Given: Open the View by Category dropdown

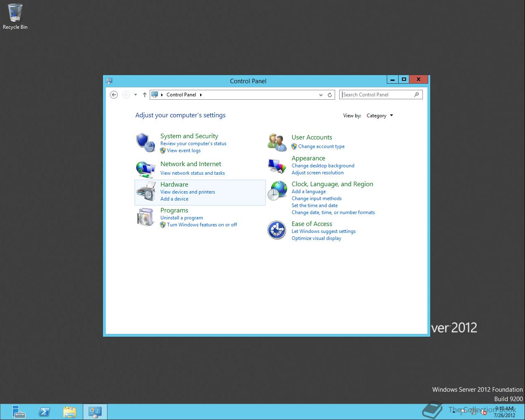Looking at the screenshot, I should [x=380, y=116].
